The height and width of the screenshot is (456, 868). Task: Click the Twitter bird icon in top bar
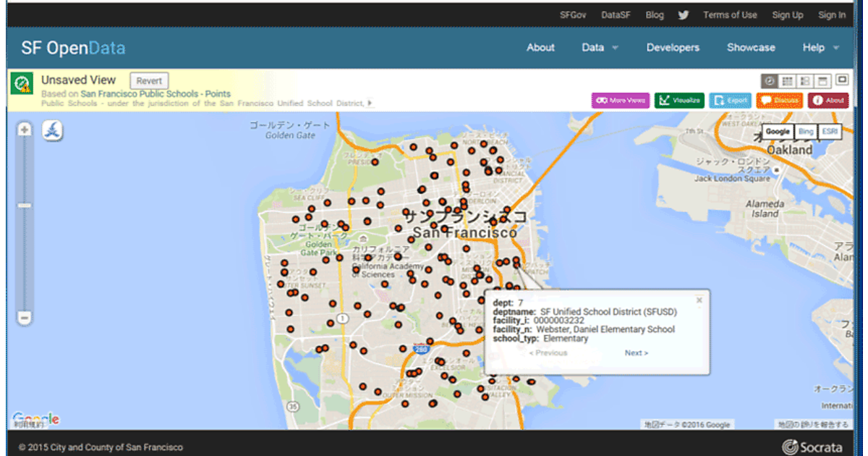(684, 14)
